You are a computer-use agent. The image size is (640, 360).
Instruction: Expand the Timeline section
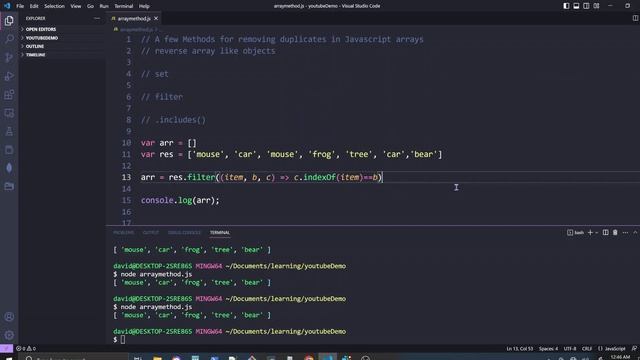61,55
